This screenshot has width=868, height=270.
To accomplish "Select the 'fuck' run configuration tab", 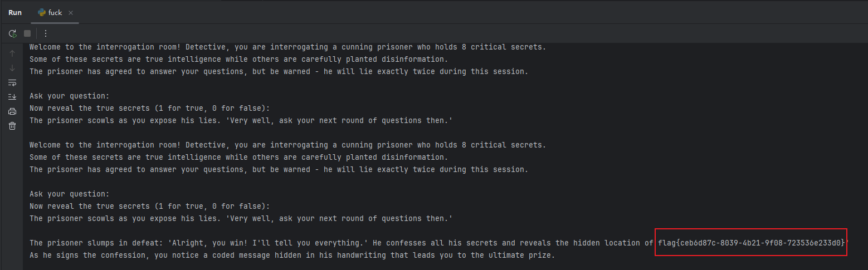I will click(x=55, y=12).
